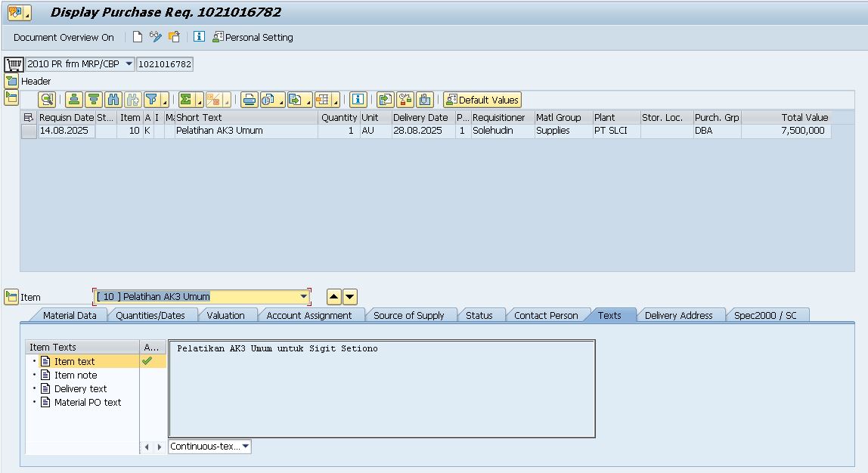Viewport: 868px width, 473px height.
Task: Click the Default Values button
Action: (482, 100)
